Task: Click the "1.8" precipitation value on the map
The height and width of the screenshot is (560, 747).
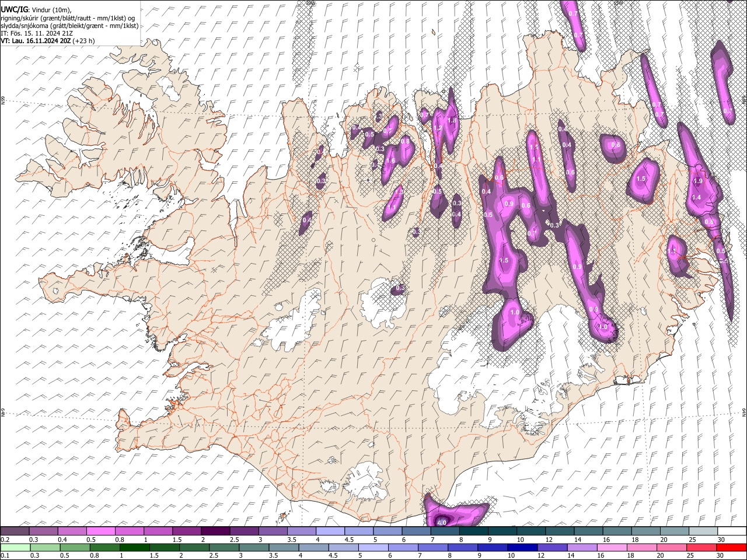Action: click(451, 120)
